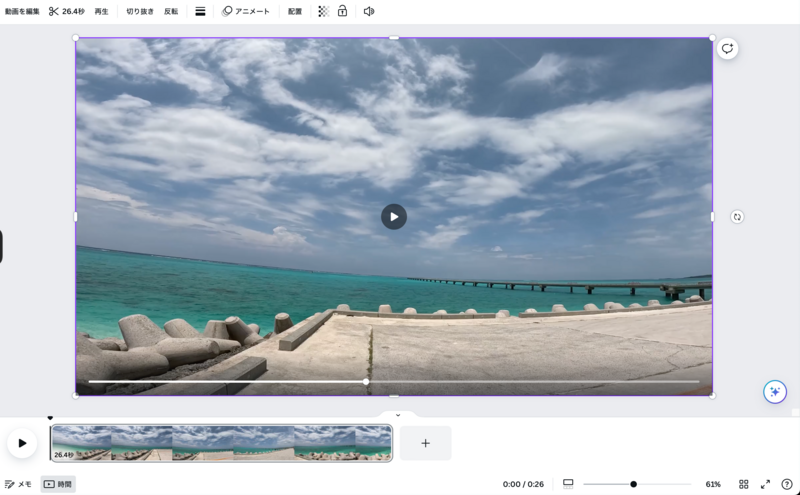Open the 配置 (position) panel
The width and height of the screenshot is (800, 495).
295,11
